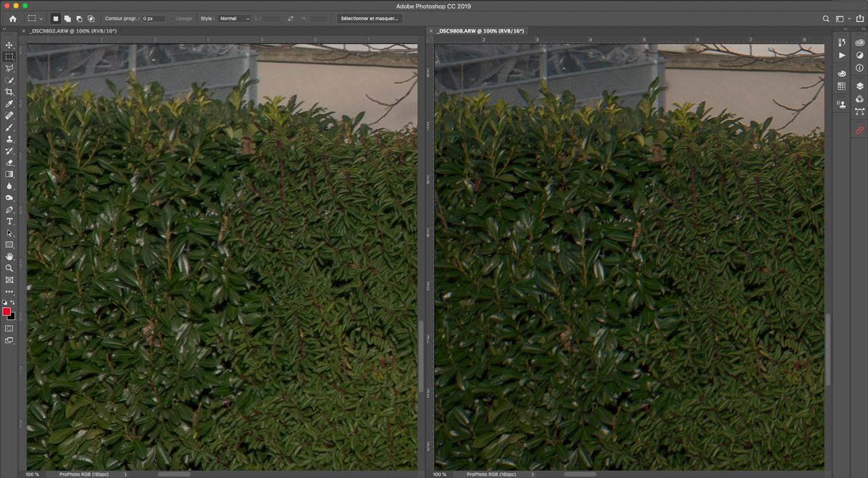868x478 pixels.
Task: Open the History panel icon
Action: pos(841,43)
